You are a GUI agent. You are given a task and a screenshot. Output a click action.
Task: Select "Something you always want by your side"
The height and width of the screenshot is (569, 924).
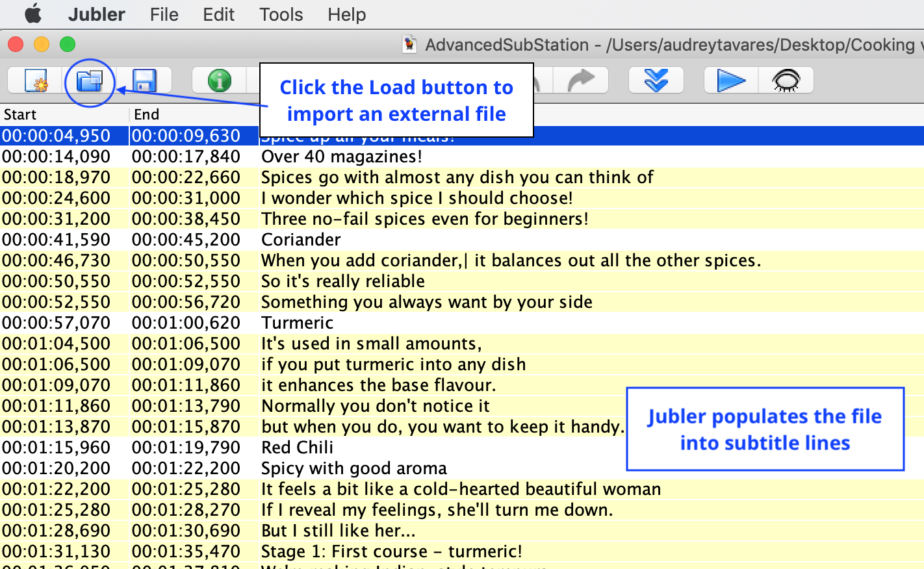(x=427, y=302)
